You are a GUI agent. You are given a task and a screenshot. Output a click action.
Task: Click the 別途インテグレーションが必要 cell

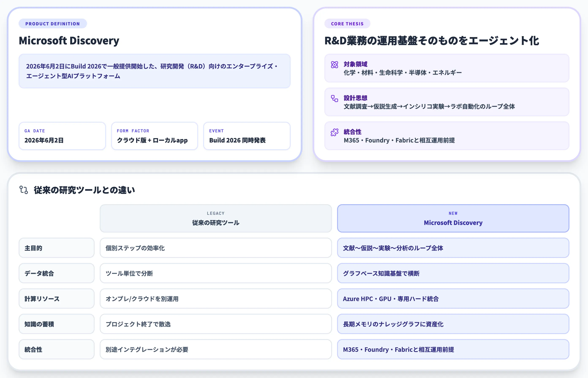pyautogui.click(x=216, y=349)
